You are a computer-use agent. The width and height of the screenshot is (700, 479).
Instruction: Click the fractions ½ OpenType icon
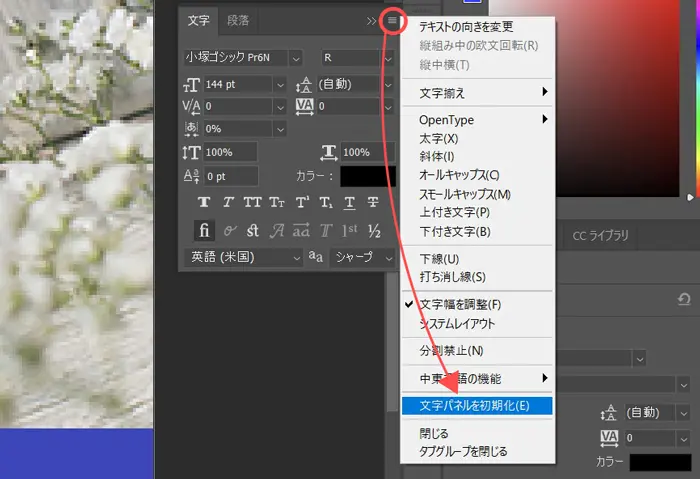(x=375, y=230)
